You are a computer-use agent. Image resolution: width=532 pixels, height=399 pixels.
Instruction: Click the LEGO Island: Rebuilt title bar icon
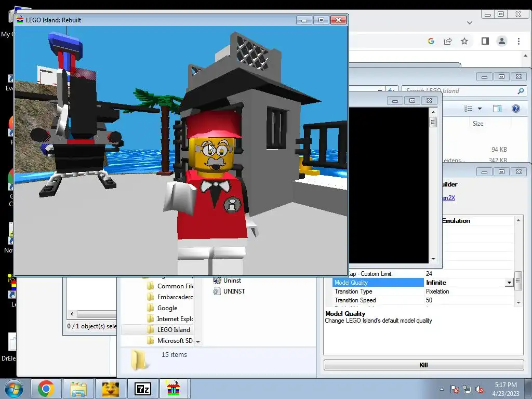20,20
